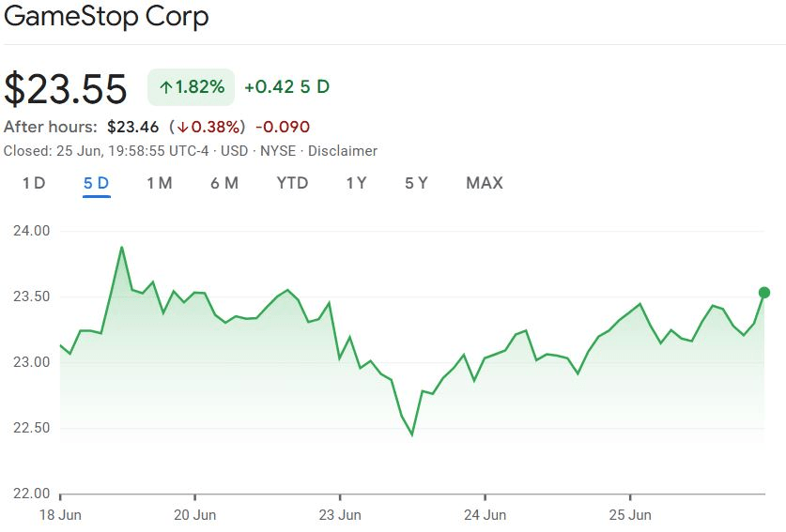Click the GameStop Corp title
This screenshot has height=532, width=786.
(106, 17)
